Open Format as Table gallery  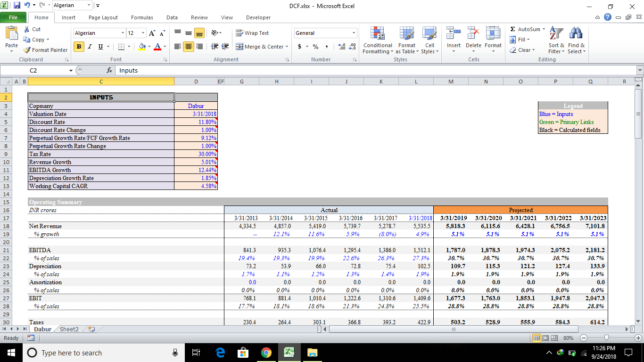[407, 41]
